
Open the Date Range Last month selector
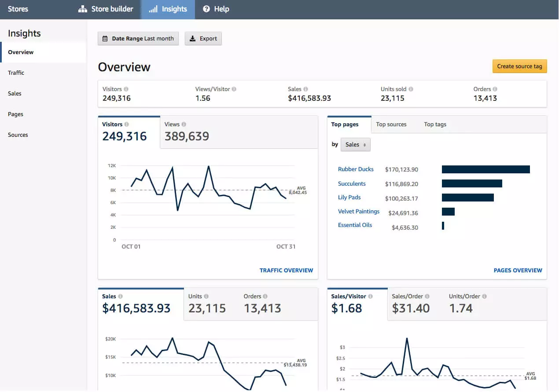click(x=138, y=38)
